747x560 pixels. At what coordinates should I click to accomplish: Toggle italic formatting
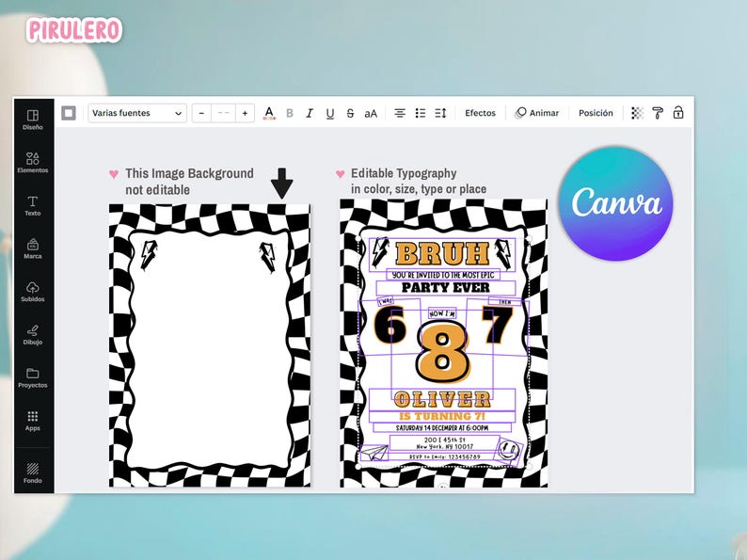tap(310, 113)
